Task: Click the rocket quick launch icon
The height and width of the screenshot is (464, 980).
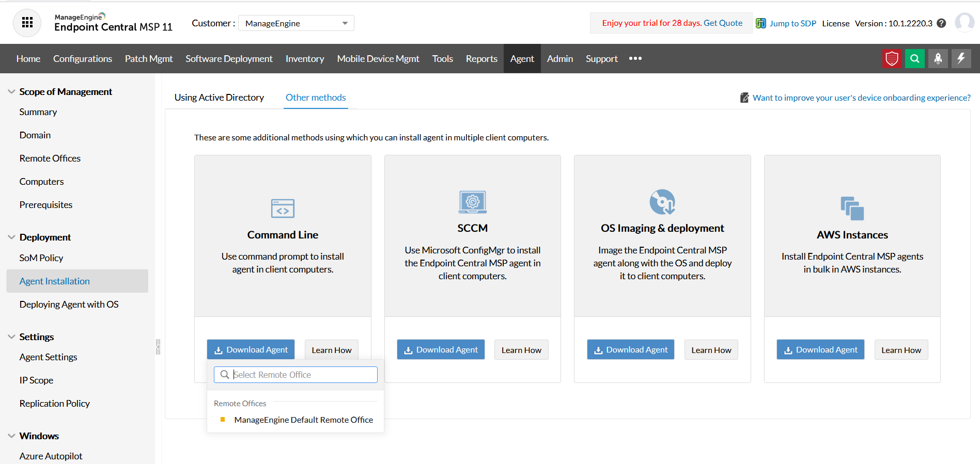Action: [938, 59]
